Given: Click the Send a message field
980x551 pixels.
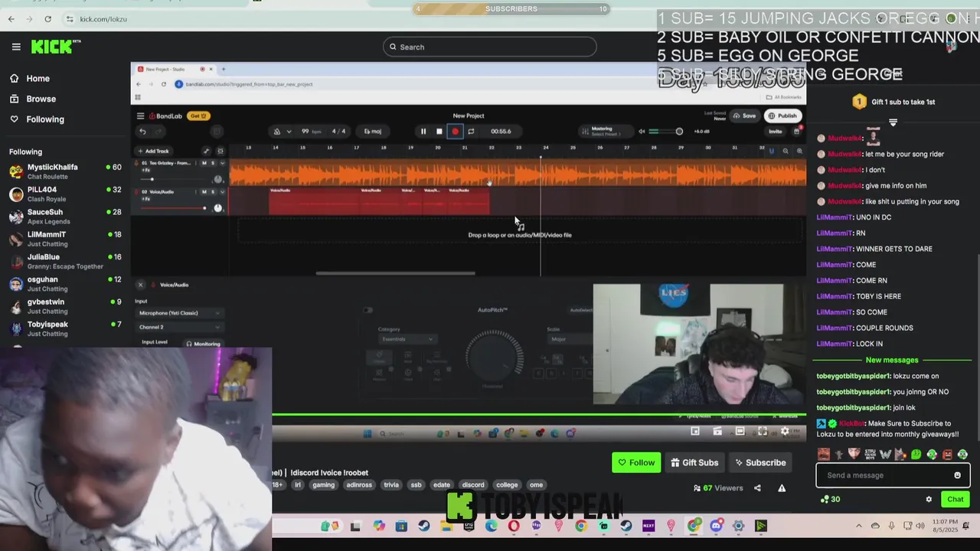Looking at the screenshot, I should pos(884,475).
